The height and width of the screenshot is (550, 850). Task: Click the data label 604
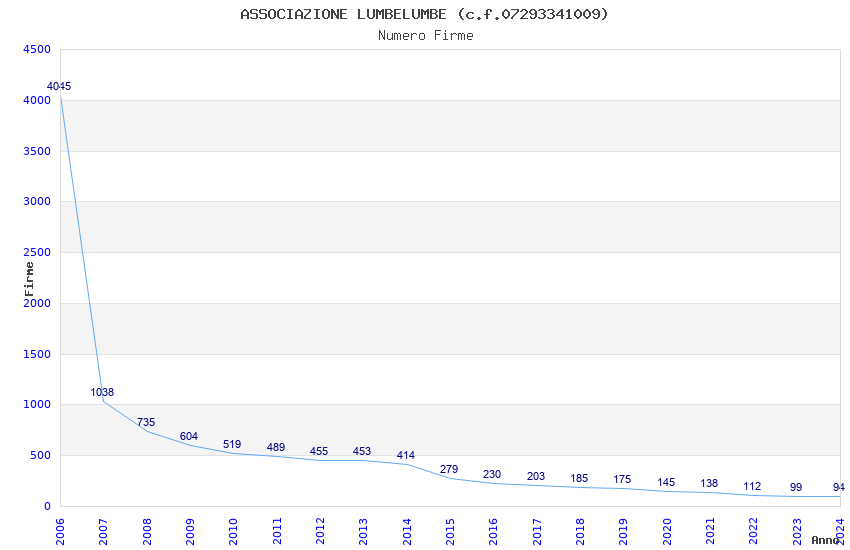[x=189, y=436]
